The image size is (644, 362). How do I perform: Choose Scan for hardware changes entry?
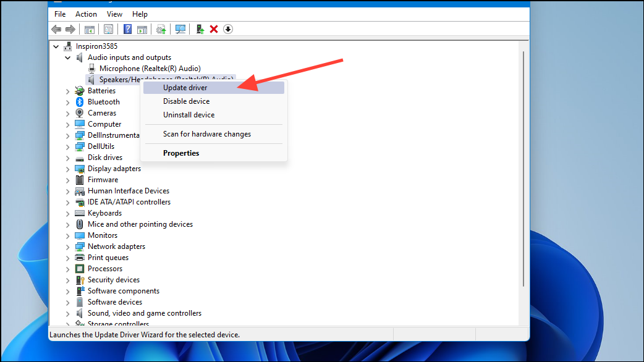coord(214,134)
